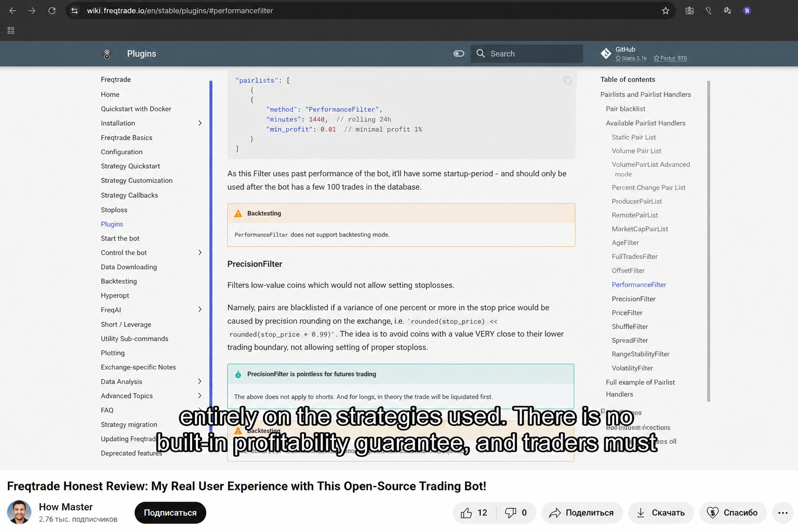Click the table of contents scrollbar

(709, 241)
